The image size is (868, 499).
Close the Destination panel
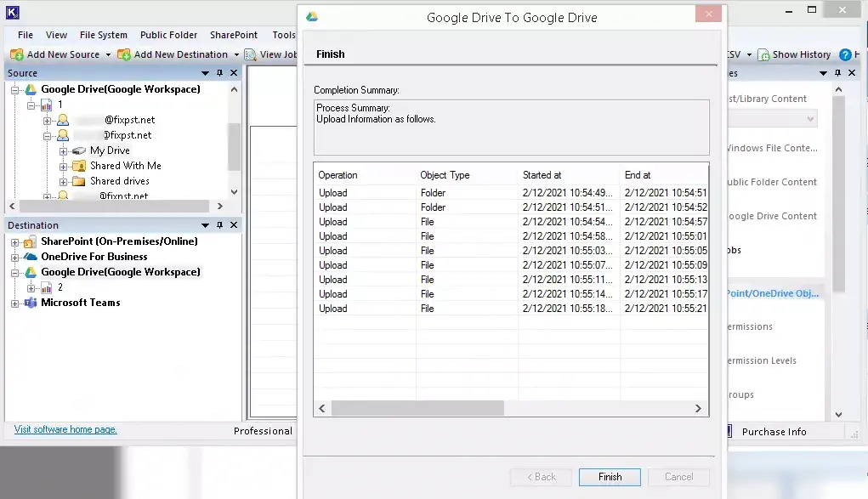click(x=234, y=225)
